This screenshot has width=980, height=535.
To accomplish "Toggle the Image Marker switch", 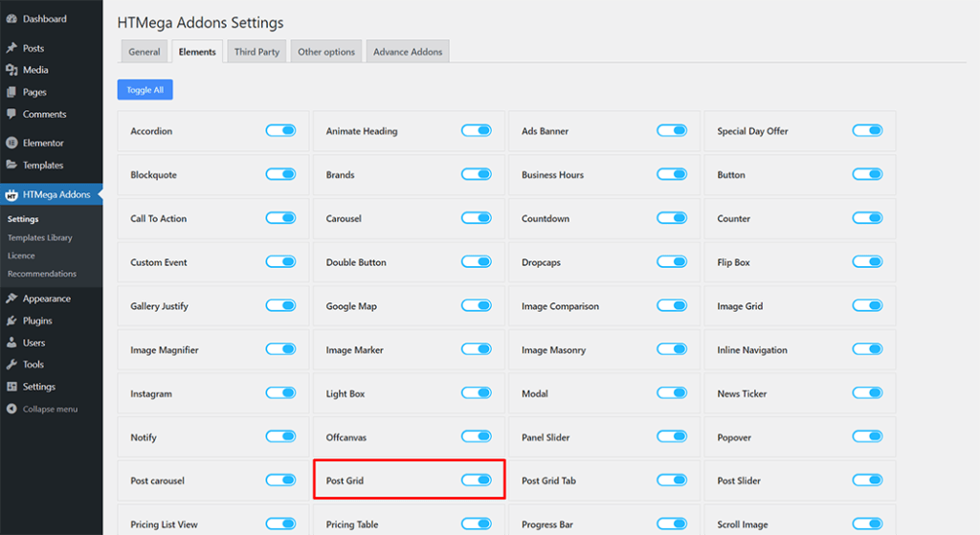I will click(x=477, y=349).
